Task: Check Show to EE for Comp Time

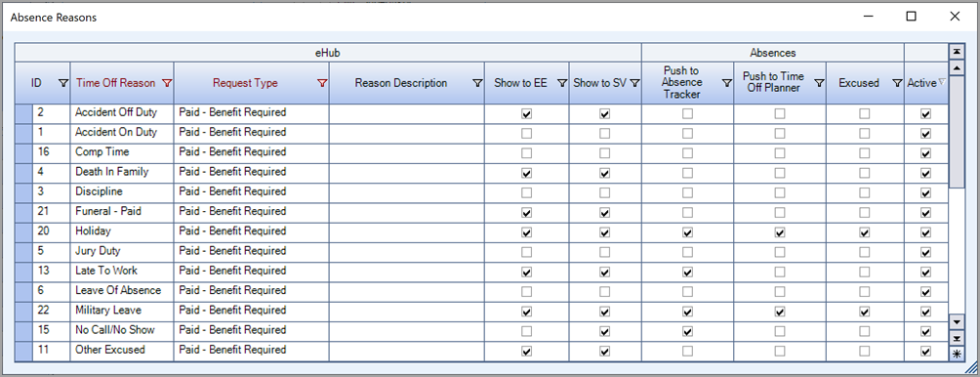Action: point(527,153)
